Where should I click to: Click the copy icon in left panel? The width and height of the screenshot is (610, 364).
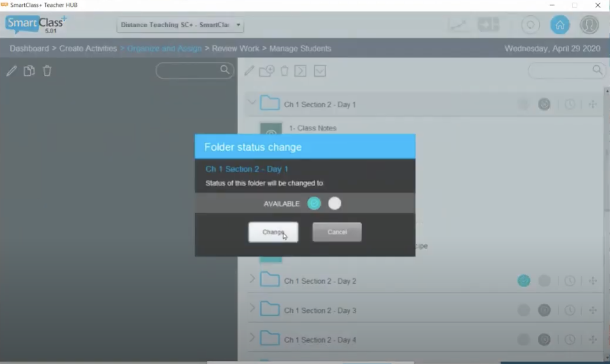pyautogui.click(x=29, y=71)
